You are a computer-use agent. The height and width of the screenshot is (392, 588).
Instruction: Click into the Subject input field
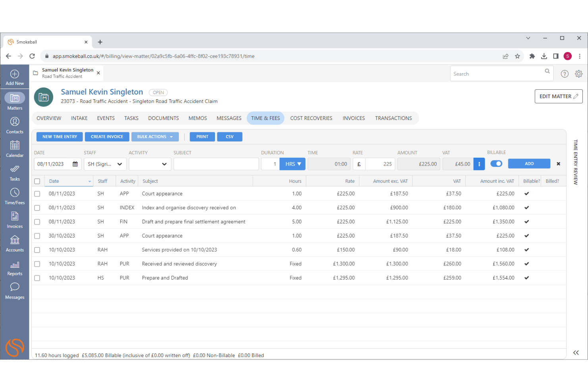pos(216,164)
